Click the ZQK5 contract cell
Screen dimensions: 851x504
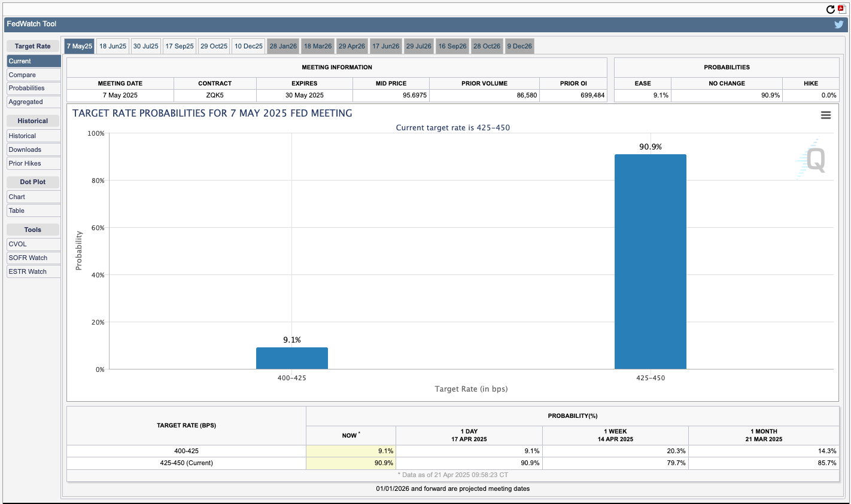click(215, 95)
